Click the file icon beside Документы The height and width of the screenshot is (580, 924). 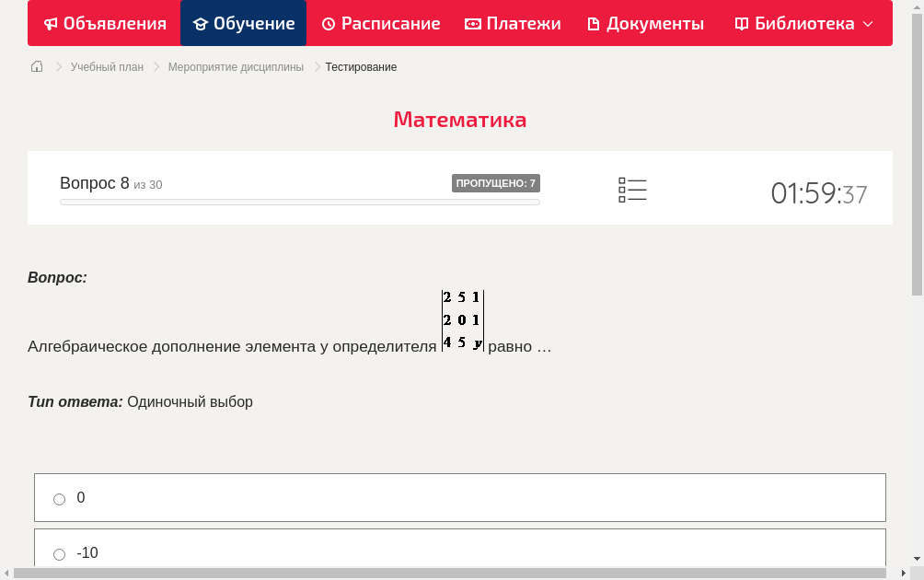(594, 24)
